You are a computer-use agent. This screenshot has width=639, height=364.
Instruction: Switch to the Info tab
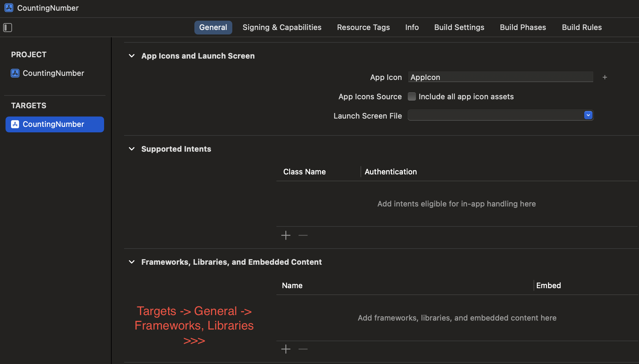(412, 27)
